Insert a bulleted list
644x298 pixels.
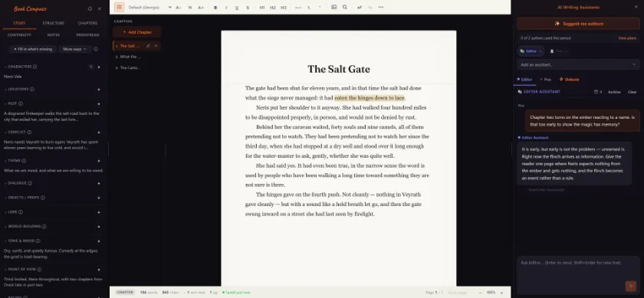point(298,8)
